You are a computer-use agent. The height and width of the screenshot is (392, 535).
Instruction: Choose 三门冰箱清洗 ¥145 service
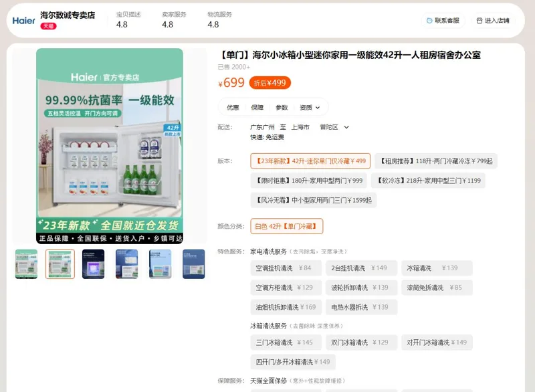coord(286,342)
